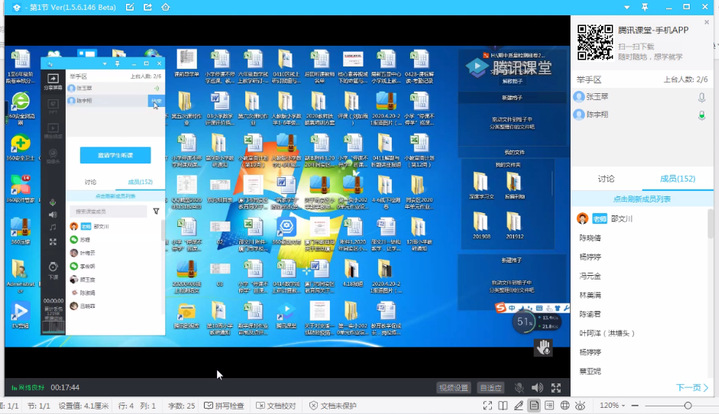Click the Tencent Classroom app QR code

coord(595,42)
